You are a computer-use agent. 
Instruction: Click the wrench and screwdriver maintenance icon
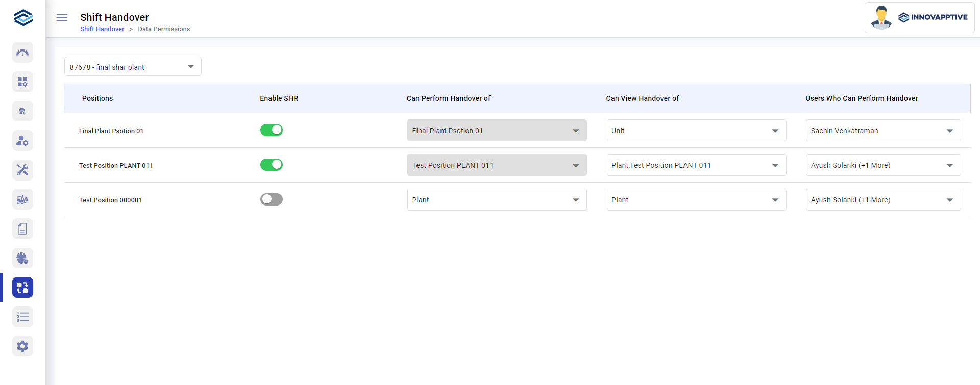click(22, 170)
